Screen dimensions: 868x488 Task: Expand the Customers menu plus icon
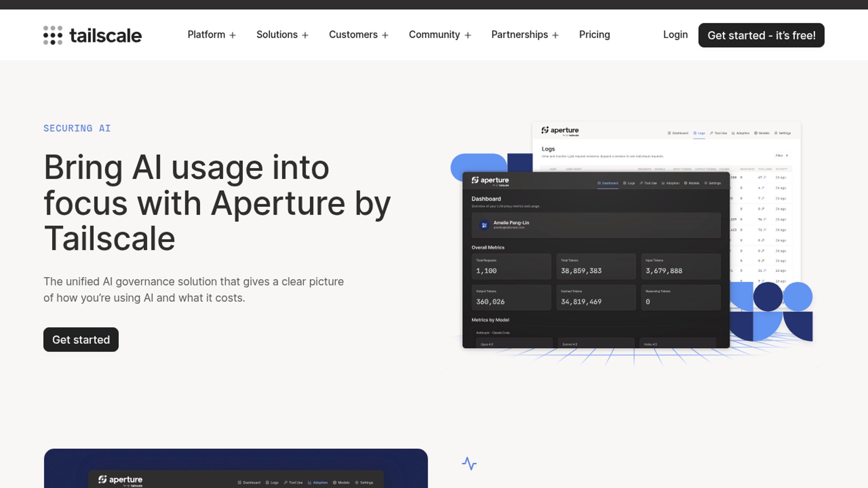[385, 35]
